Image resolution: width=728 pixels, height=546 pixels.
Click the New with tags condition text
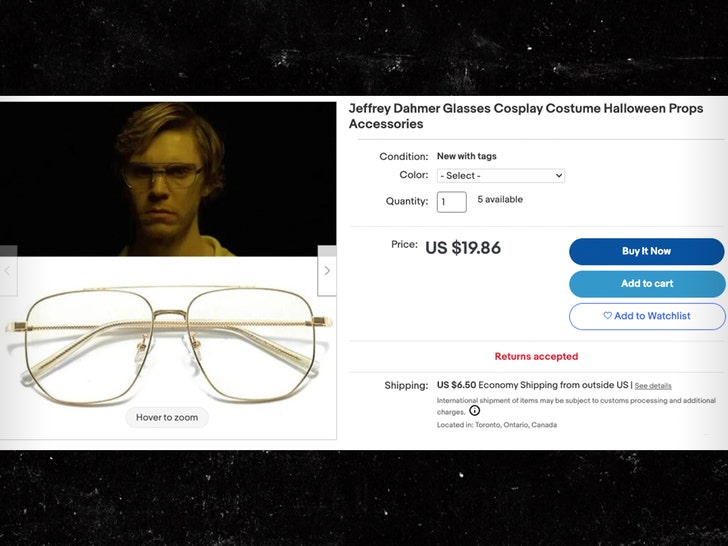click(467, 156)
